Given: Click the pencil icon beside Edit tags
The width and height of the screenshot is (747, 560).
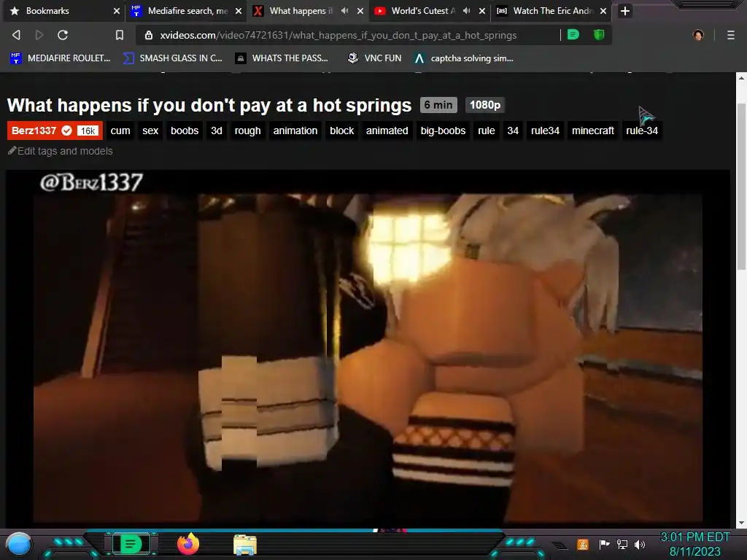Looking at the screenshot, I should [x=12, y=151].
